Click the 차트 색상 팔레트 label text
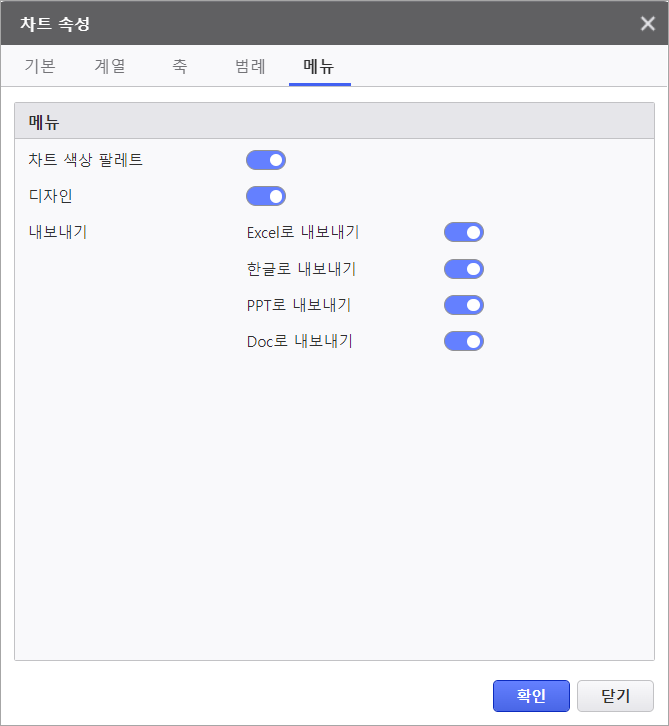The image size is (669, 726). (86, 160)
